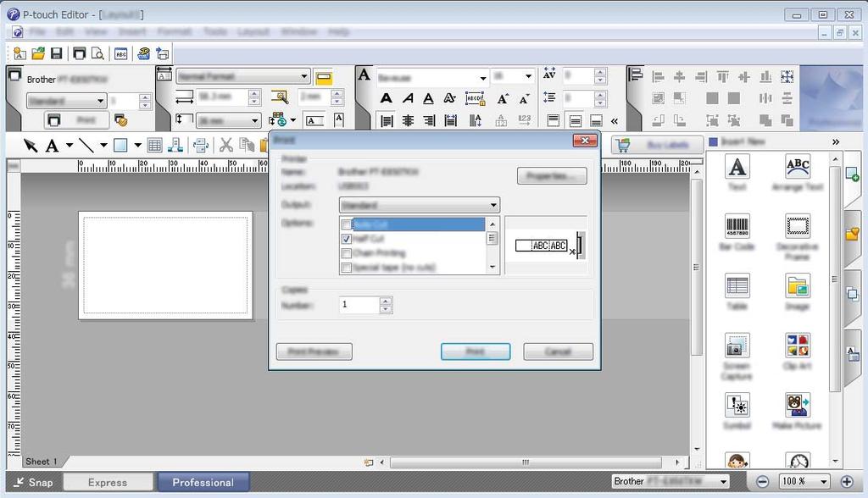The width and height of the screenshot is (868, 498).
Task: Click the character spacing AV icon
Action: click(x=549, y=75)
